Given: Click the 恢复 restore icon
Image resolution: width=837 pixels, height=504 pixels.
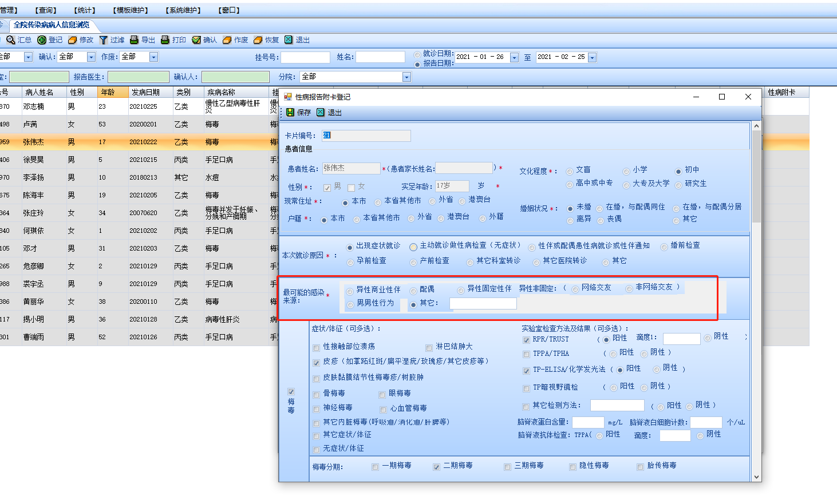Looking at the screenshot, I should tap(258, 40).
